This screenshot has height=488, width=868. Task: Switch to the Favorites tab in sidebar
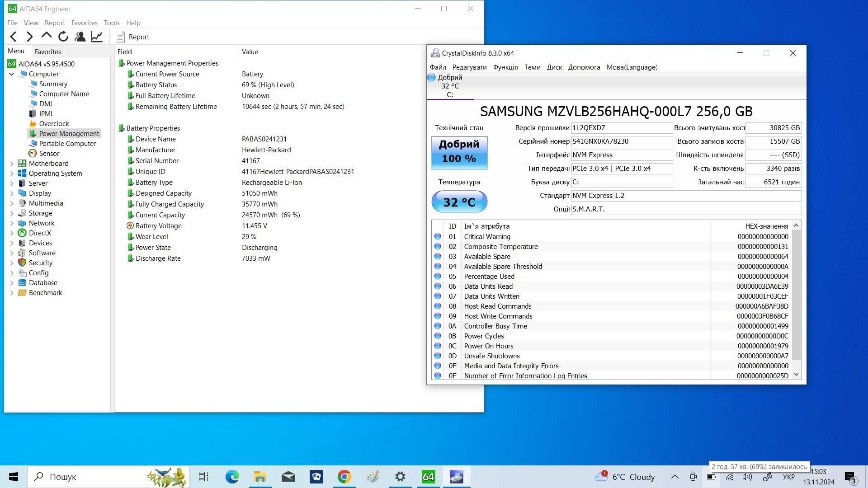[47, 52]
